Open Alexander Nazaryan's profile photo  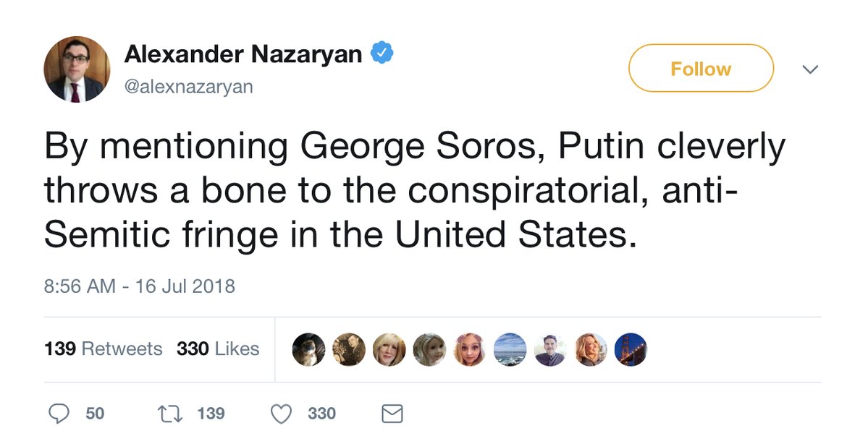click(77, 69)
